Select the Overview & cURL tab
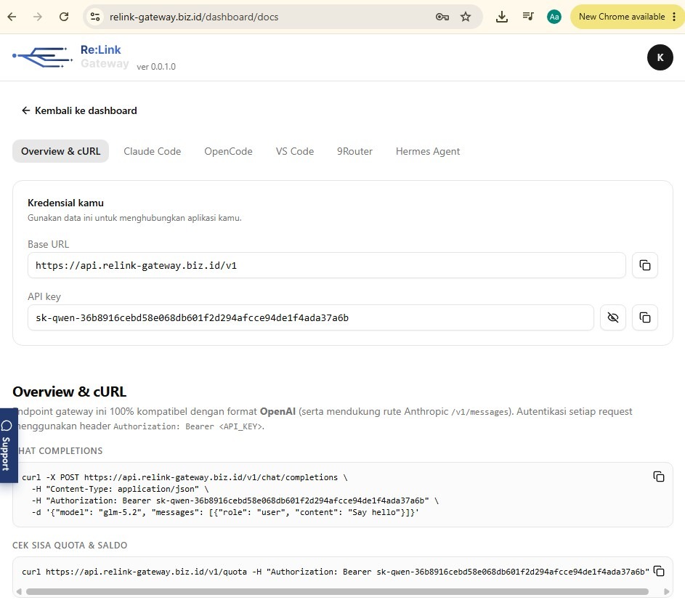 [61, 151]
